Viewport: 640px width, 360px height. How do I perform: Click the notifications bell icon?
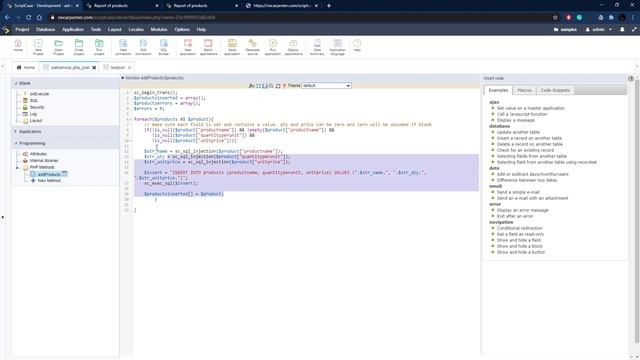pos(622,29)
